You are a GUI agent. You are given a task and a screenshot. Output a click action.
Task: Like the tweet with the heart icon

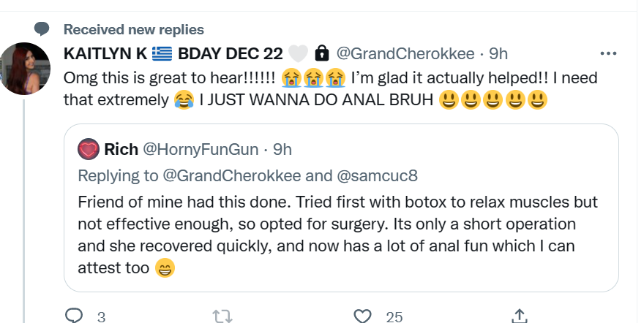click(363, 315)
